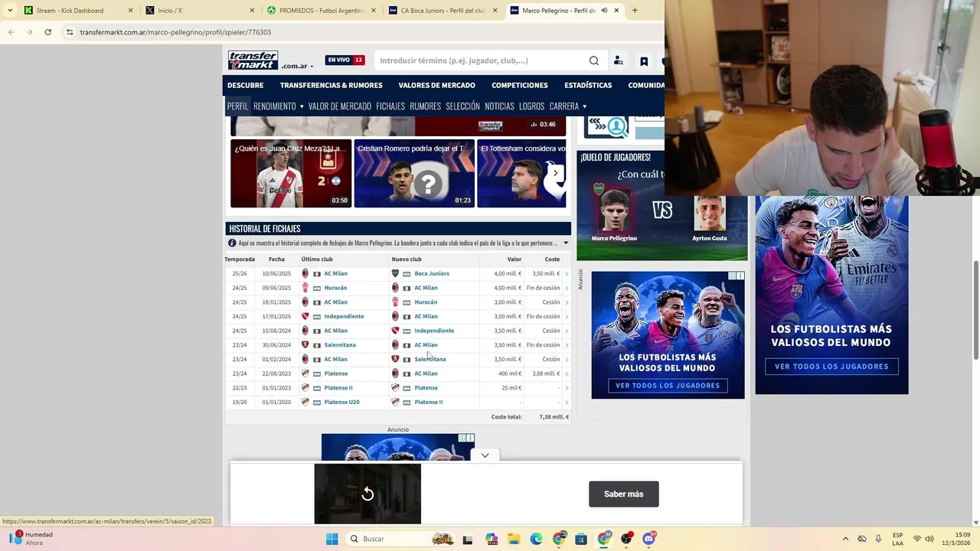Open the Descubre menu

pos(245,85)
